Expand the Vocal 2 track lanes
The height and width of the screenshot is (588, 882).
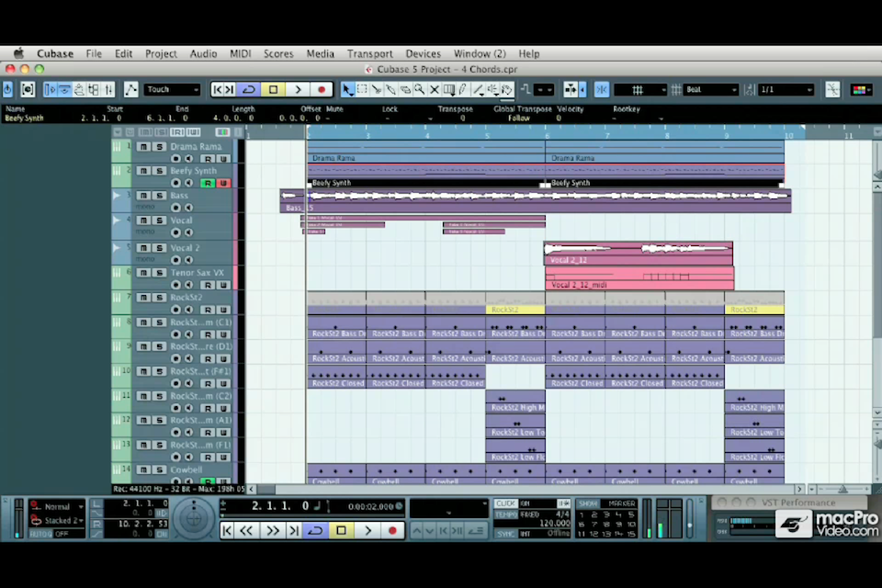click(117, 247)
